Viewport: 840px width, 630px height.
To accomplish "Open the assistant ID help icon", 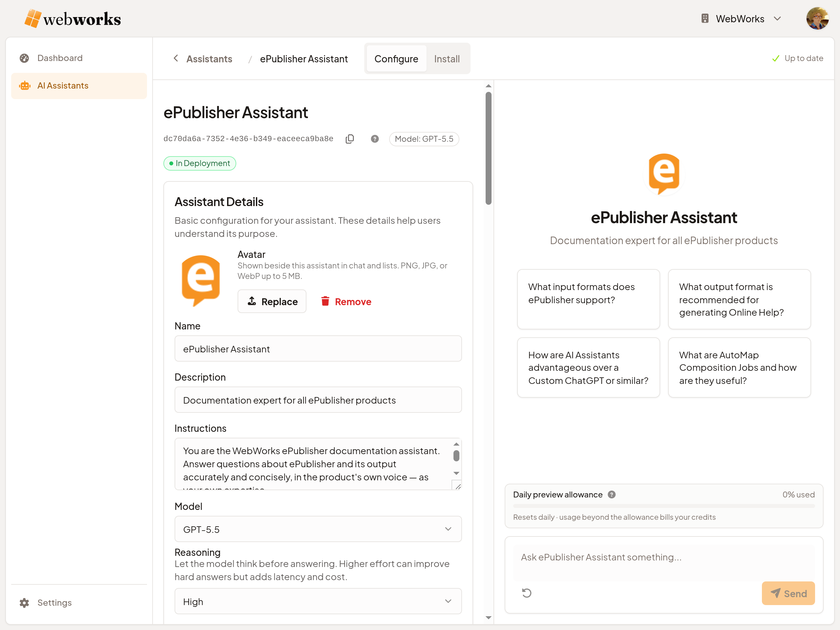I will tap(375, 139).
